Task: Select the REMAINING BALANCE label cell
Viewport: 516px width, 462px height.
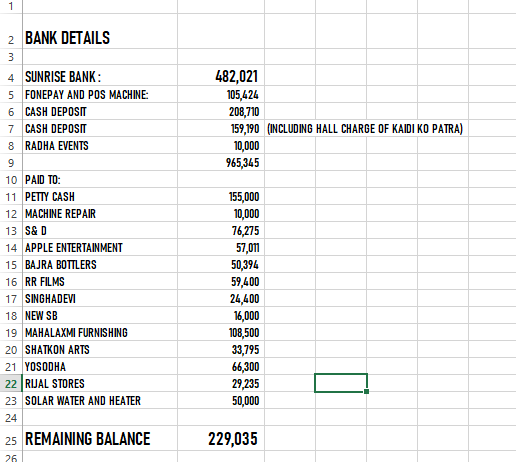Action: pos(100,438)
